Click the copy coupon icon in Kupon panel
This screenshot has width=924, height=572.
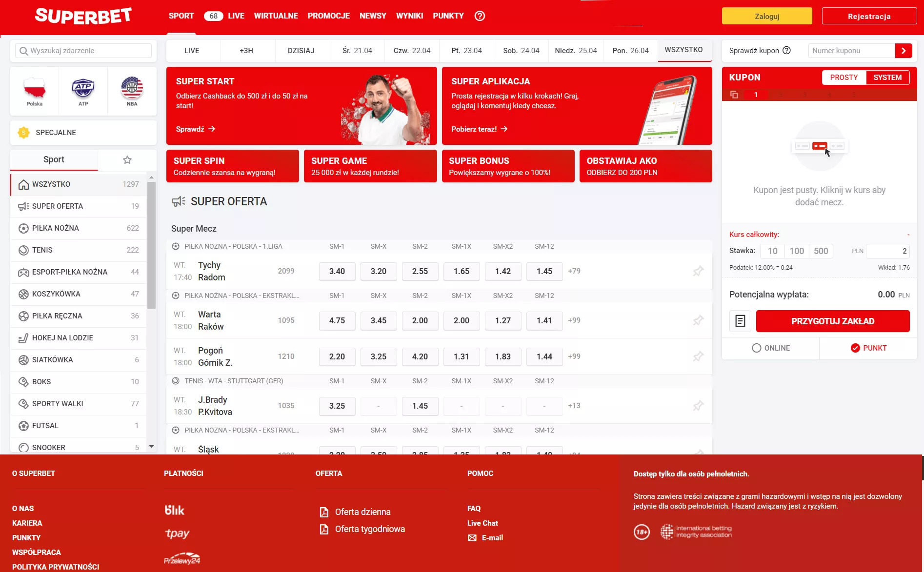pos(734,95)
